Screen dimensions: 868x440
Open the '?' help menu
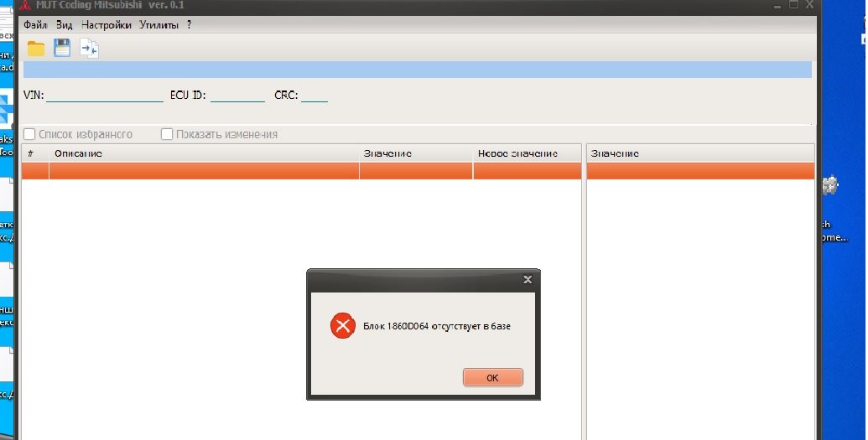click(x=190, y=25)
